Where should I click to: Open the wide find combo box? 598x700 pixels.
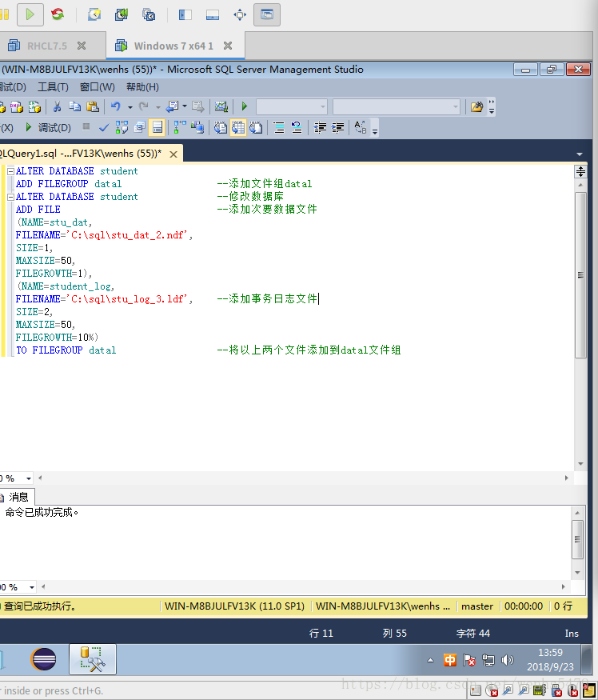[397, 106]
